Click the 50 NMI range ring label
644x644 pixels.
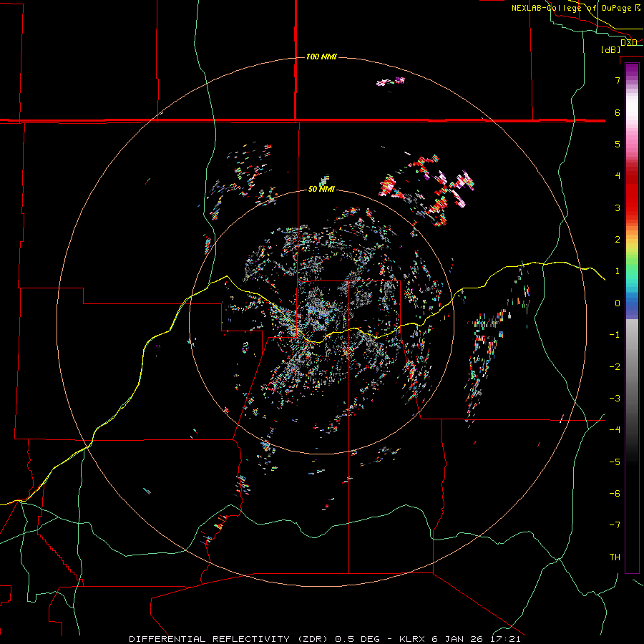(x=321, y=189)
